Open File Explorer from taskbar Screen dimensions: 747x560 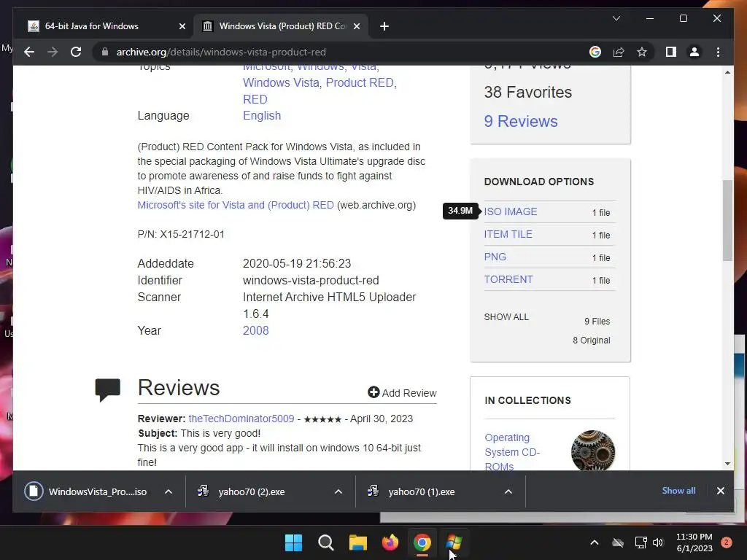[x=357, y=542]
